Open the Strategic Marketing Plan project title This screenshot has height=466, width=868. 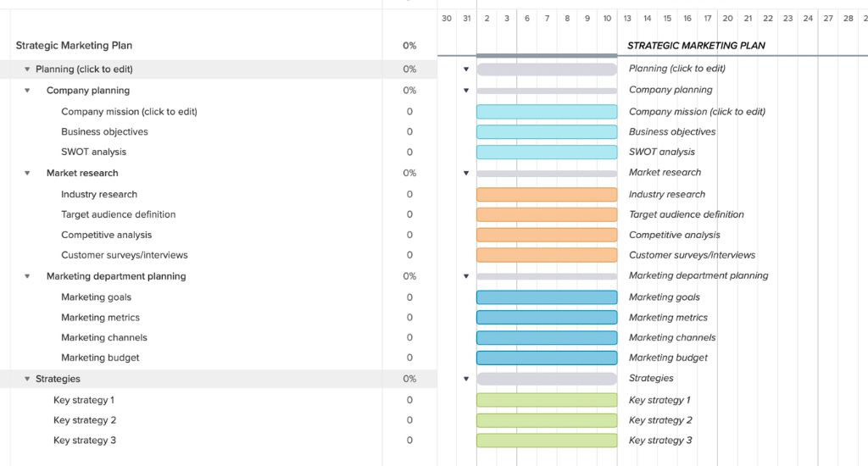click(x=74, y=46)
